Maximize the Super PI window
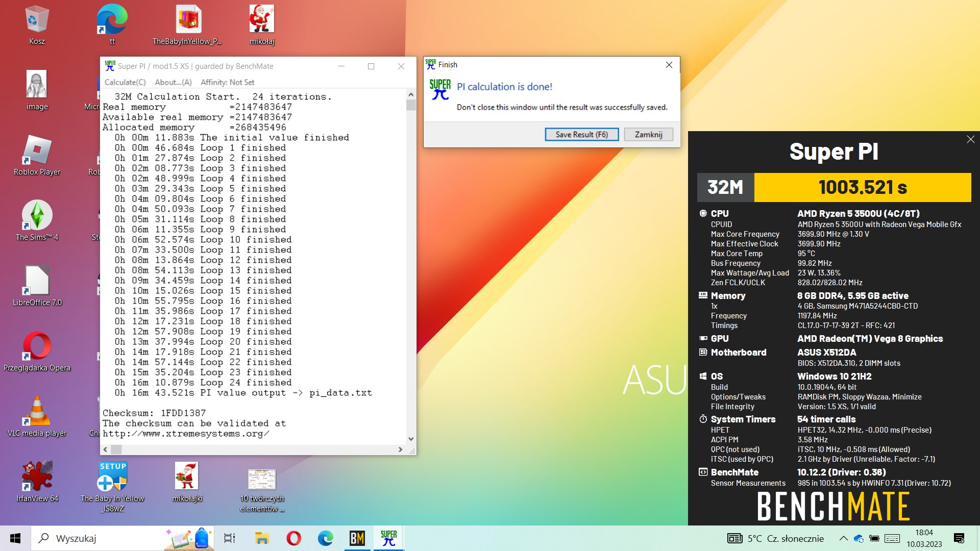980x551 pixels. [x=371, y=66]
